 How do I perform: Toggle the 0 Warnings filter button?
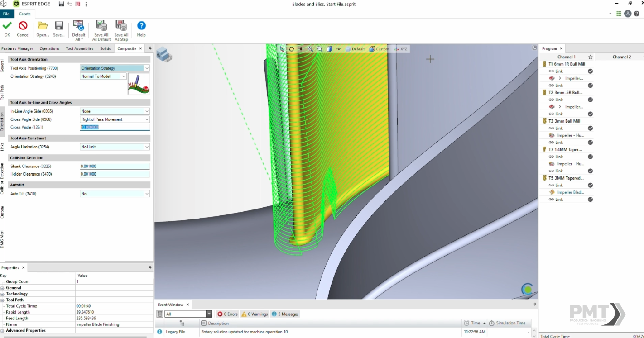(255, 314)
